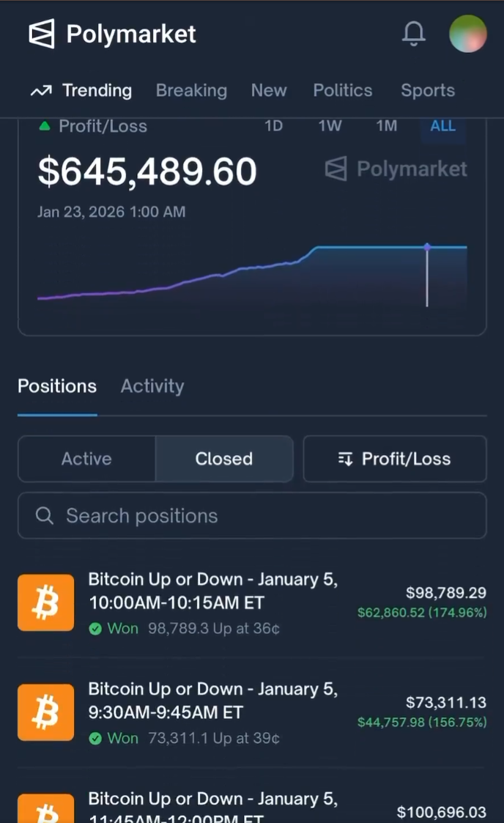
Task: Open Bitcoin Up or Down 10:00AM-10:15AM market
Action: [212, 591]
